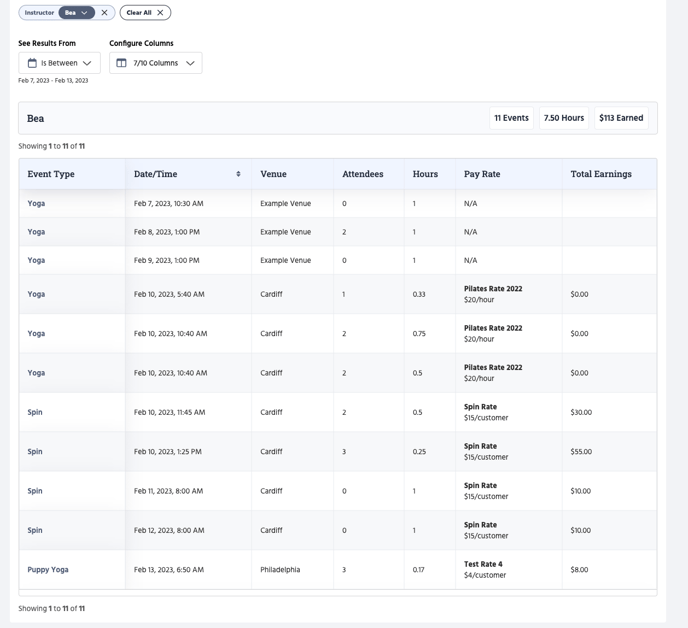Click the $113 Earned summary badge
This screenshot has width=688, height=628.
click(621, 118)
